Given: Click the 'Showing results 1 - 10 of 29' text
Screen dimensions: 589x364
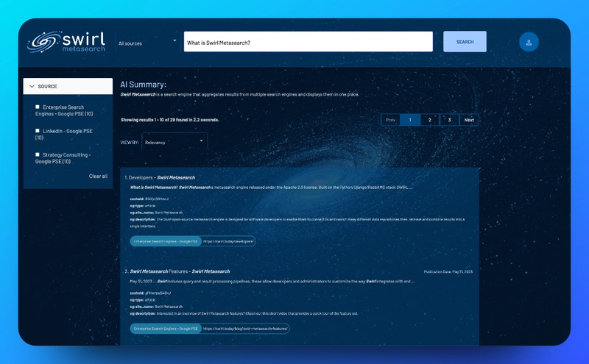Looking at the screenshot, I should pyautogui.click(x=170, y=120).
